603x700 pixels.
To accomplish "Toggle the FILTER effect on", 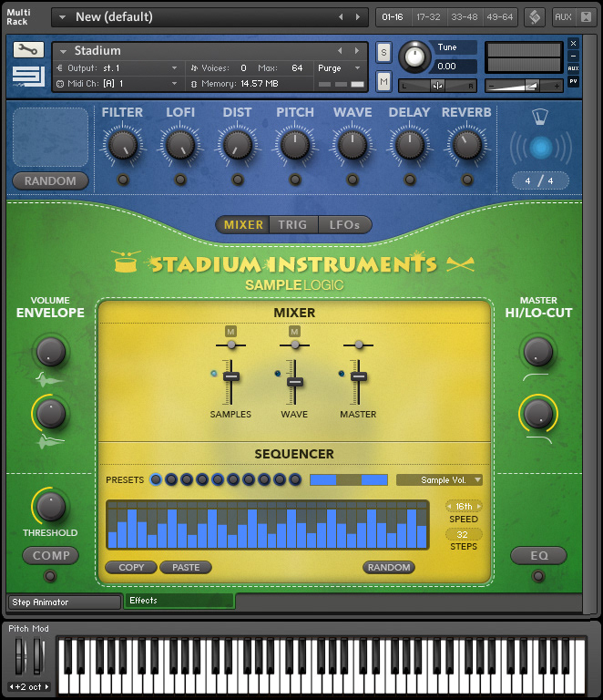I will pos(123,180).
